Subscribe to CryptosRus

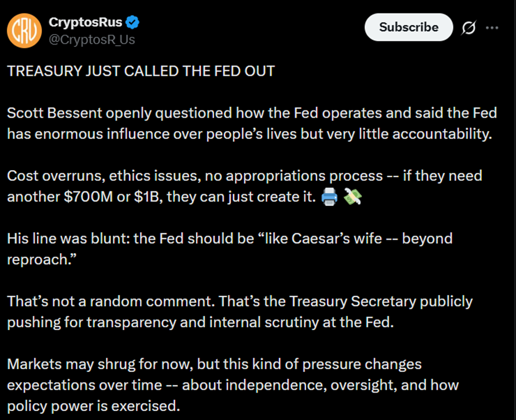[408, 27]
